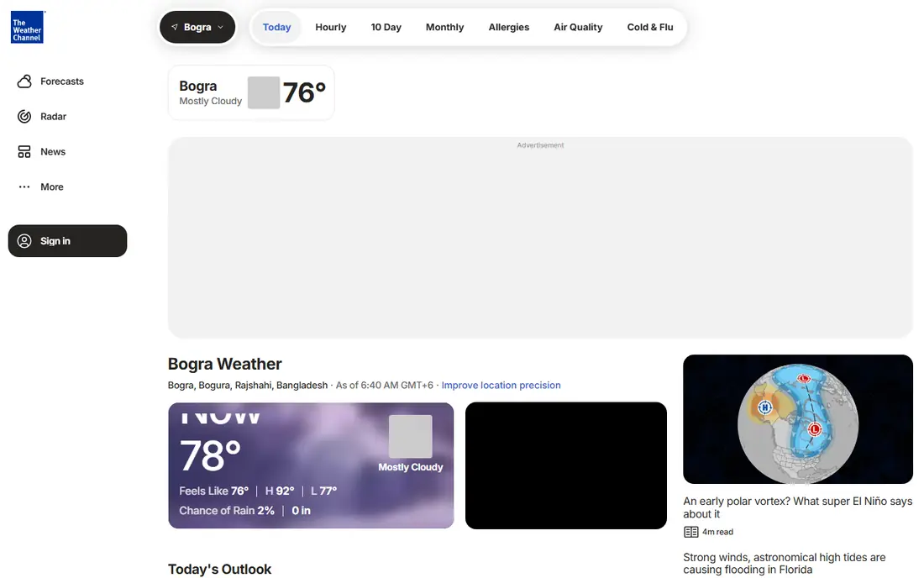Select the Today tab
This screenshot has width=924, height=578.
[x=276, y=27]
